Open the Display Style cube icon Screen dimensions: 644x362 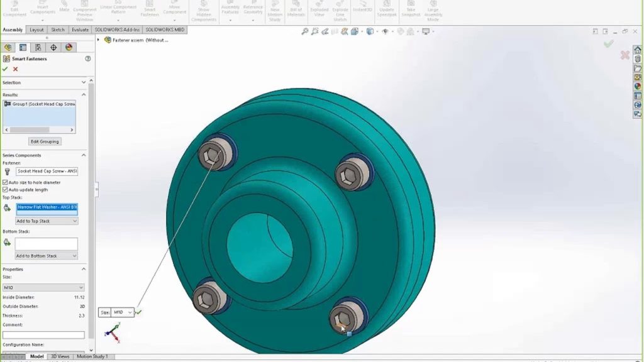coord(370,31)
